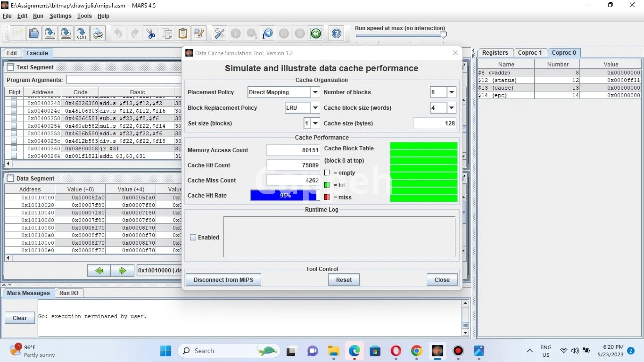Click the Dump memory 0101 icon
This screenshot has width=644, height=362.
[x=82, y=34]
